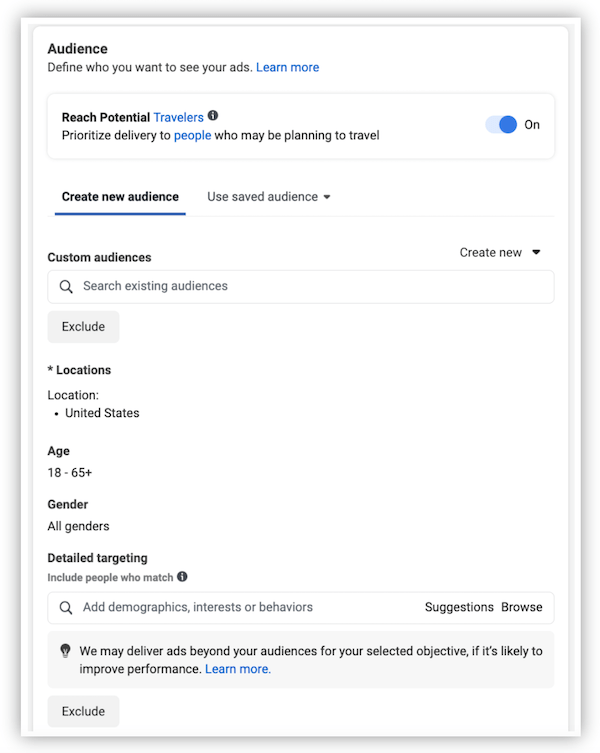600x753 pixels.
Task: Focus the Search existing audiences field
Action: (x=300, y=287)
